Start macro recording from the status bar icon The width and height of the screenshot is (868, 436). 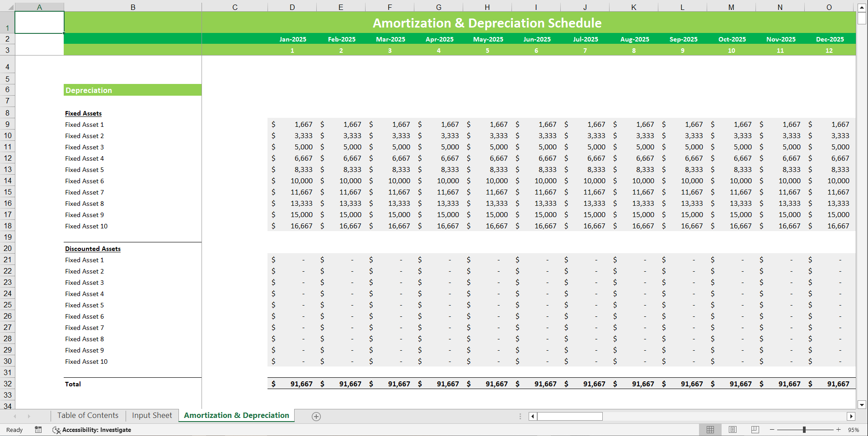pyautogui.click(x=38, y=430)
